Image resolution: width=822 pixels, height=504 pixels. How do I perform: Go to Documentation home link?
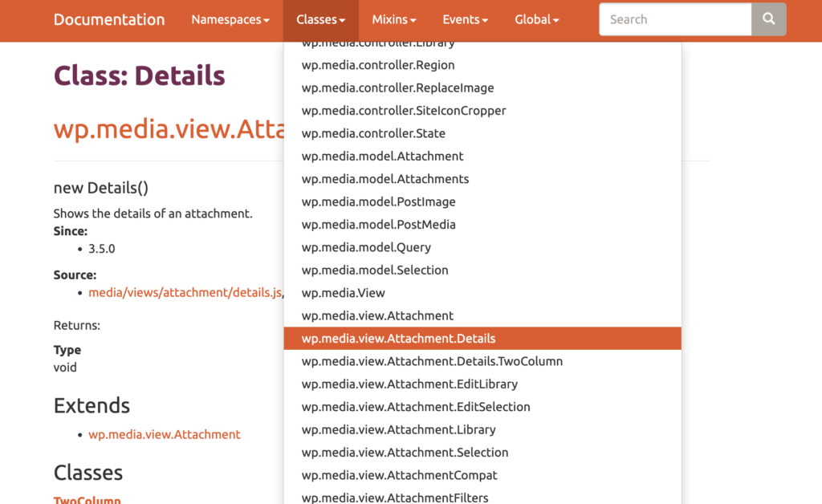pos(109,19)
